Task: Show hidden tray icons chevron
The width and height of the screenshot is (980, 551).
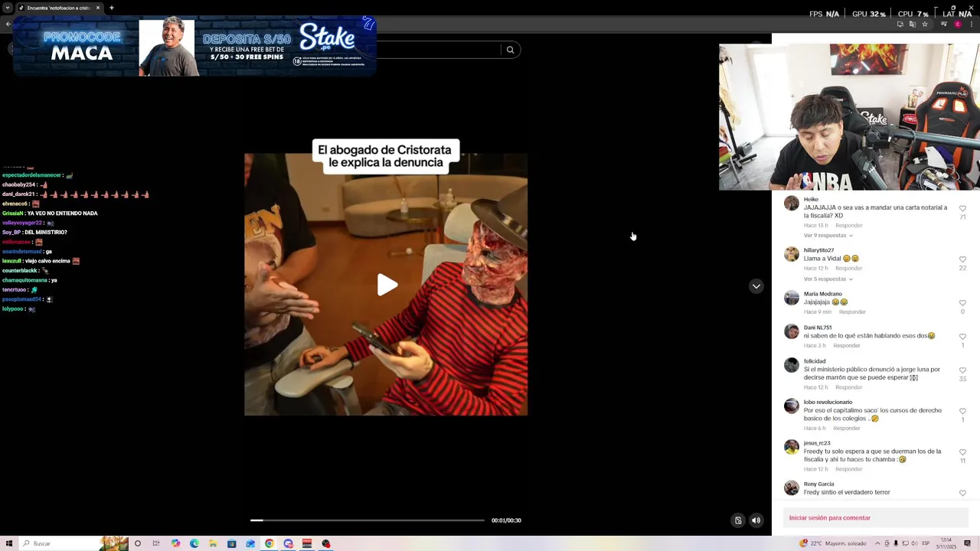Action: 877,543
